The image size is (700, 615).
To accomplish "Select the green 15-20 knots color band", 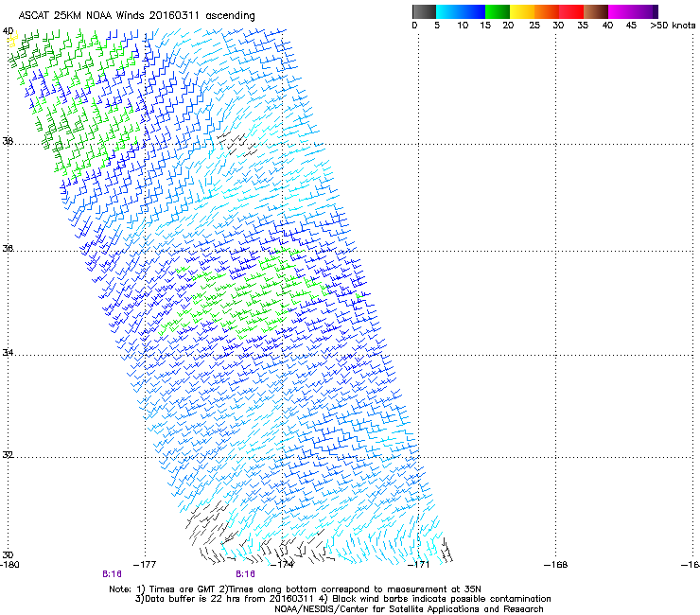I will click(498, 11).
